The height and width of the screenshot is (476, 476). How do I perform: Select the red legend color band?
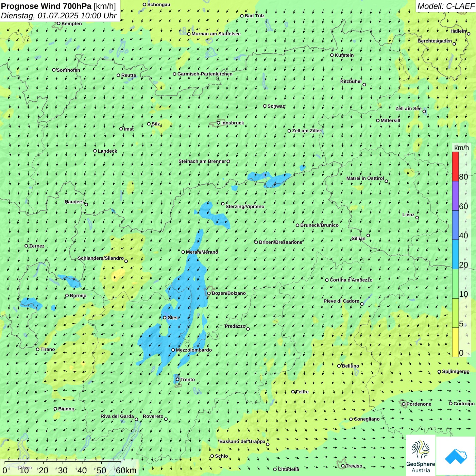[x=455, y=166]
